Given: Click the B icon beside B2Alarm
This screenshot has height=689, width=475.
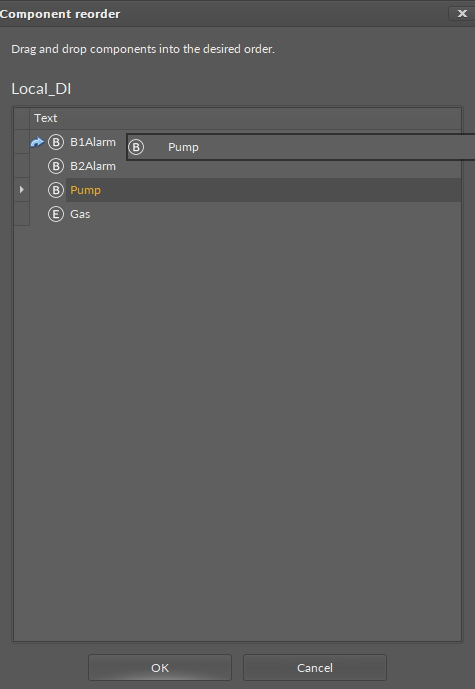Looking at the screenshot, I should pos(56,166).
